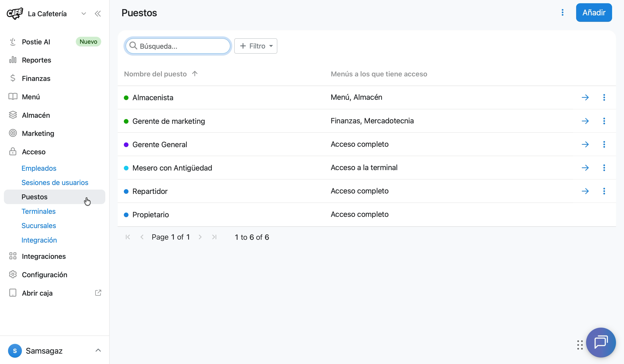Click the Marketing target icon
The image size is (624, 364).
(13, 133)
